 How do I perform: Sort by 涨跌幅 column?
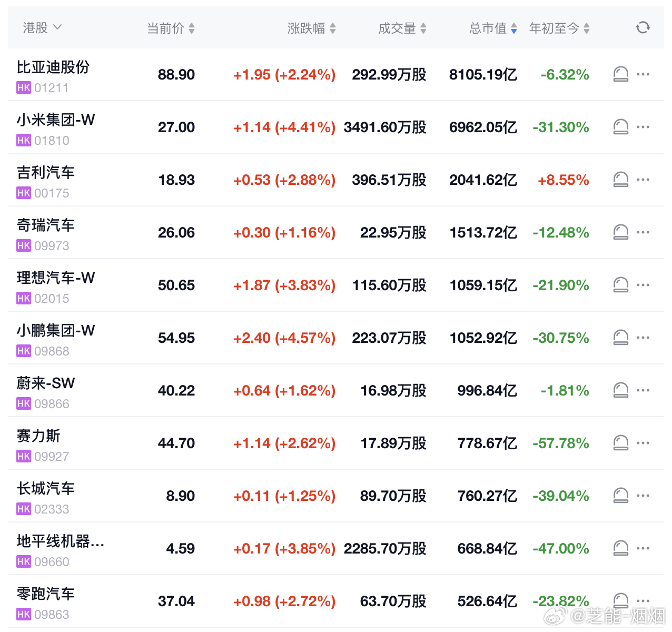coord(312,28)
